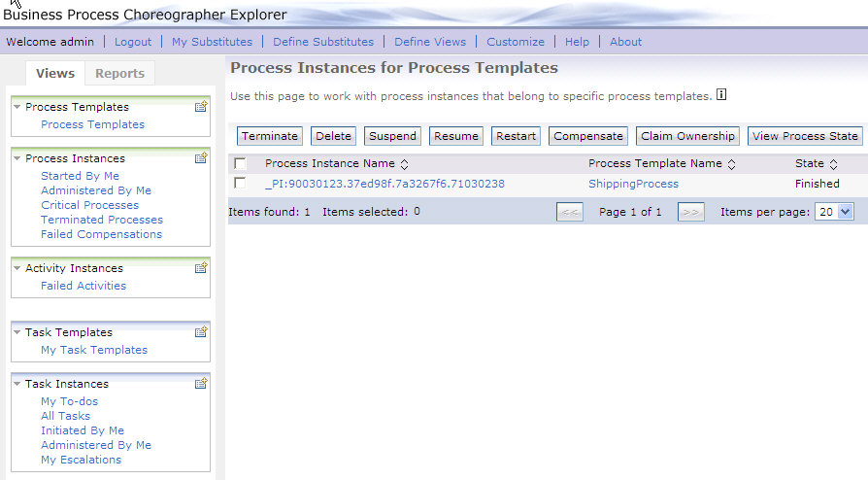The image size is (868, 480).
Task: Open My To-dos view
Action: pyautogui.click(x=69, y=401)
